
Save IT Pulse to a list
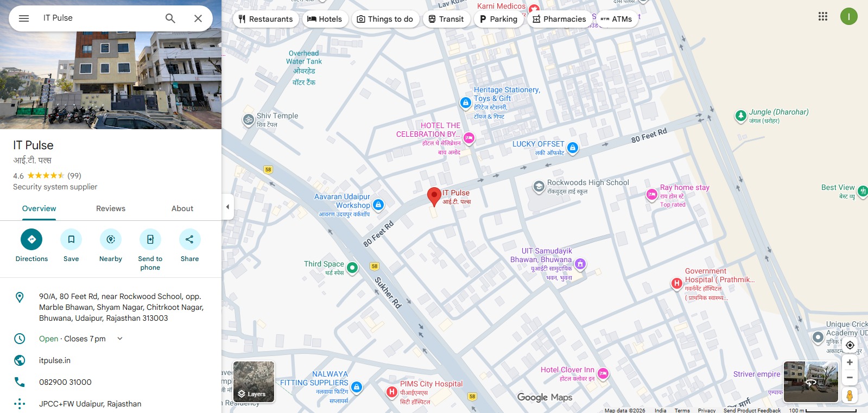tap(71, 239)
